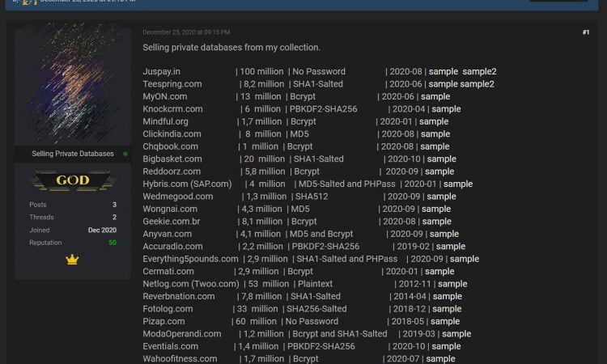Open the #1 post permalink
Viewport: 607px width, 364px height.
[x=585, y=32]
